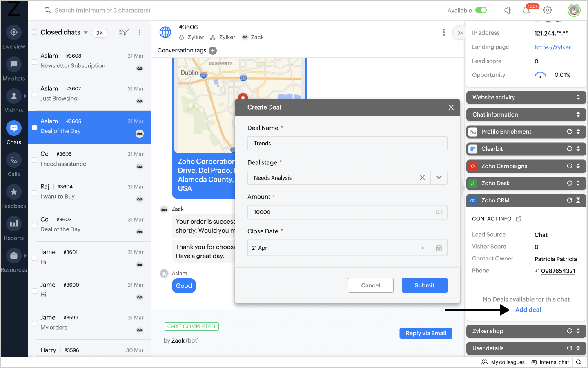Add a conversation tag

tap(213, 51)
